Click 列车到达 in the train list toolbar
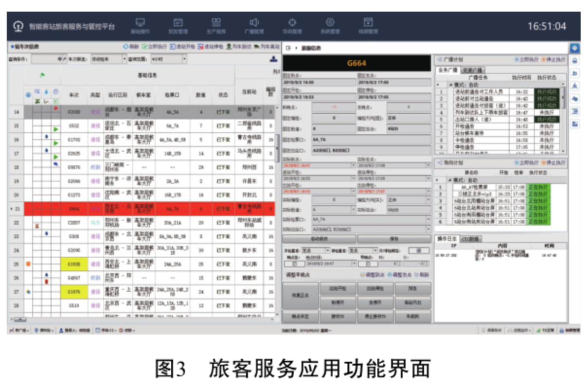This screenshot has width=588, height=388. [239, 47]
